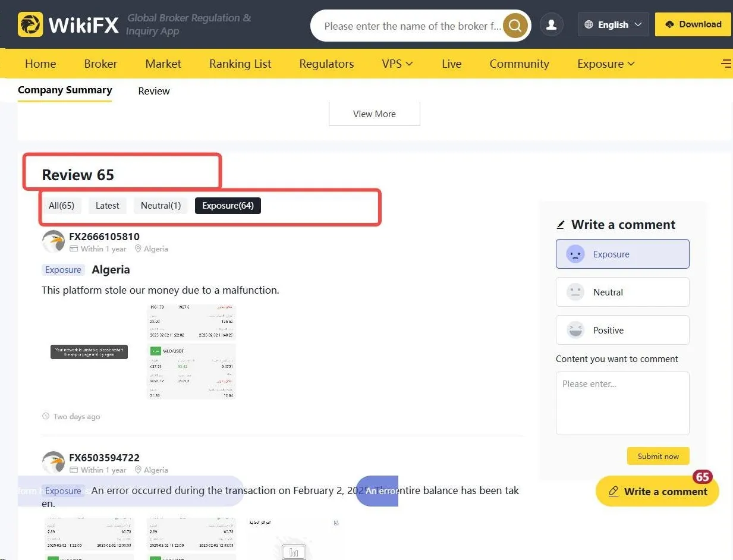Go to Home in navigation bar

coord(40,64)
